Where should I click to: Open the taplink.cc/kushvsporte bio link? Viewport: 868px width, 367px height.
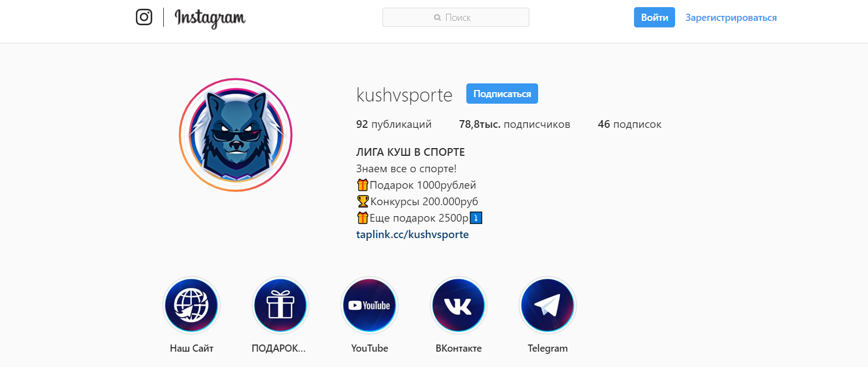(413, 234)
